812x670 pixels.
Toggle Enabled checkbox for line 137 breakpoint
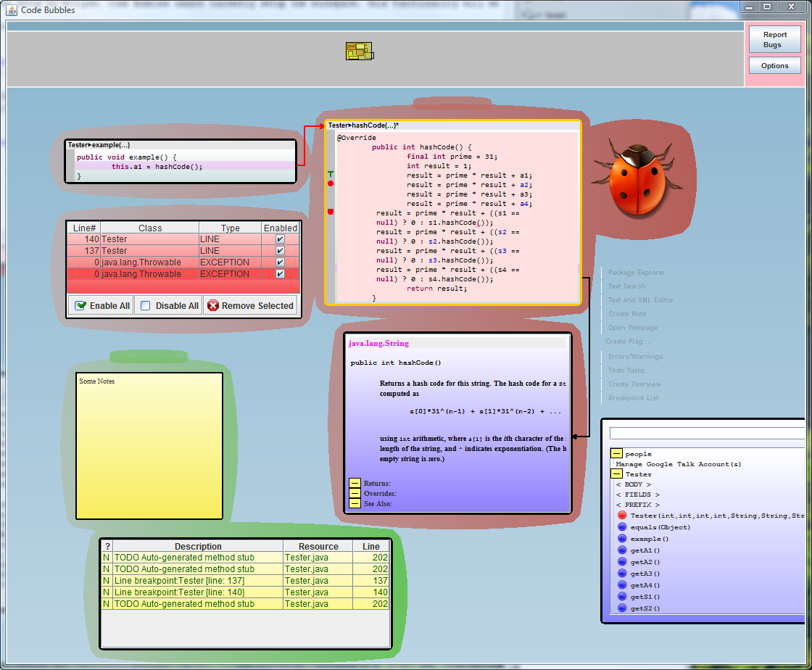[x=280, y=250]
